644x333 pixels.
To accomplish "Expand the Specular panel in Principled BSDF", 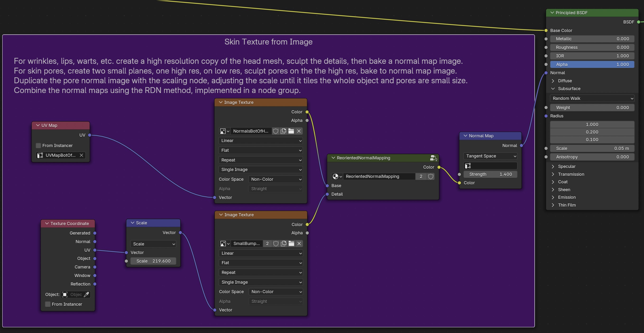I will pos(553,166).
